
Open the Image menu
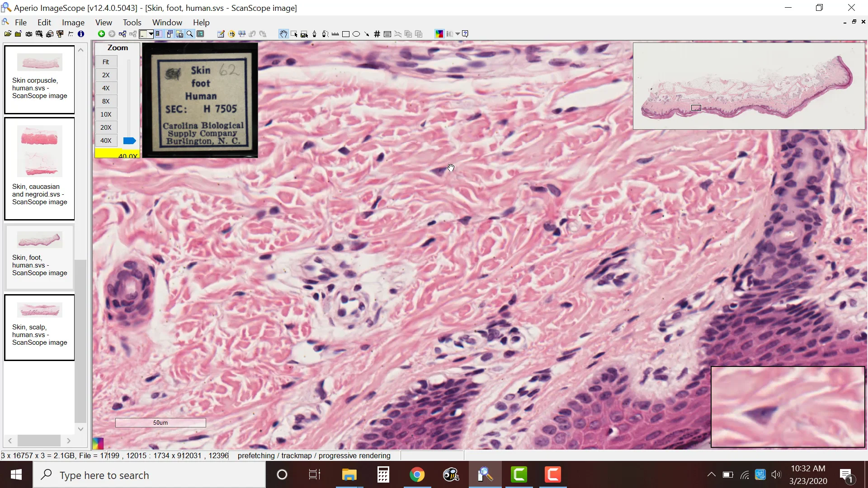coord(73,22)
